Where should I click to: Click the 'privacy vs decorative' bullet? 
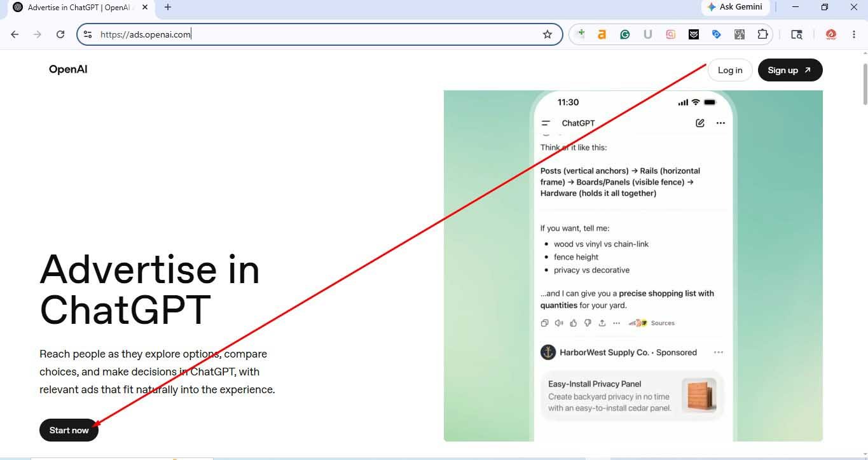pyautogui.click(x=591, y=270)
